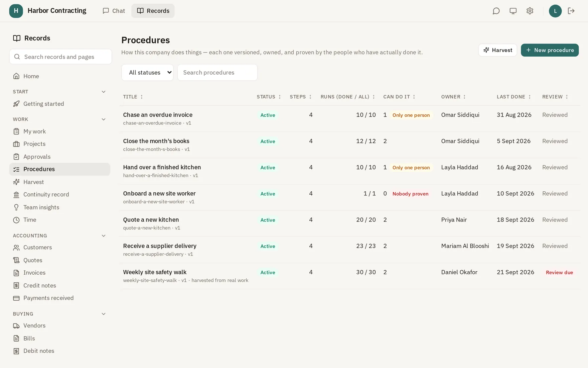Click the Debit notes icon
588x368 pixels.
pyautogui.click(x=16, y=351)
